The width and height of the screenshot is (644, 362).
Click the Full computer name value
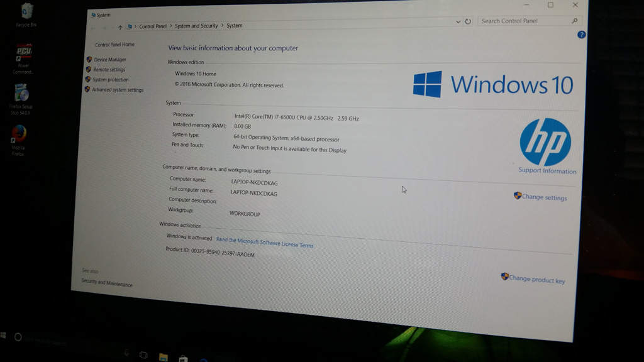pyautogui.click(x=254, y=193)
